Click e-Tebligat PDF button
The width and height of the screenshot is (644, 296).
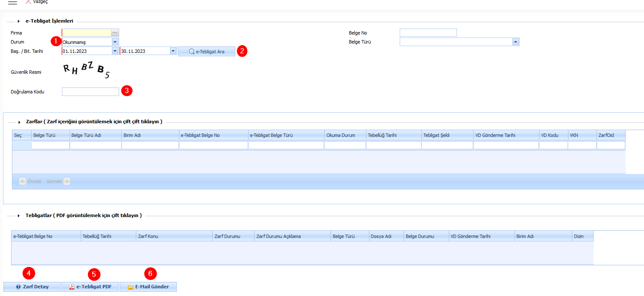(x=90, y=287)
